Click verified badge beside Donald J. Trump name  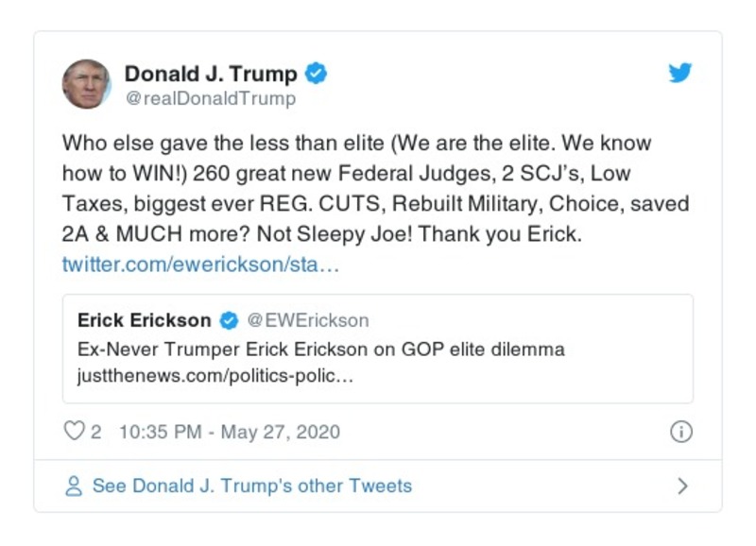coord(317,74)
